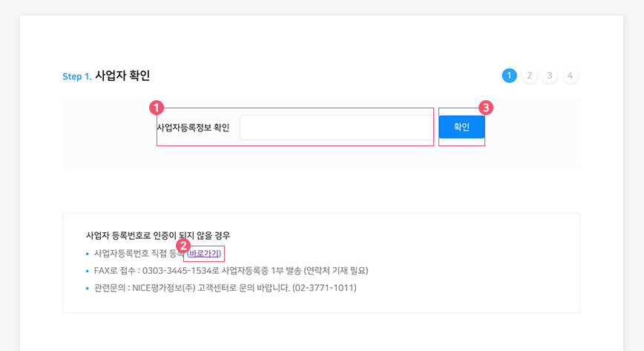Focus the 사업자등록정보 확인 input field
The height and width of the screenshot is (351, 644).
click(x=336, y=128)
